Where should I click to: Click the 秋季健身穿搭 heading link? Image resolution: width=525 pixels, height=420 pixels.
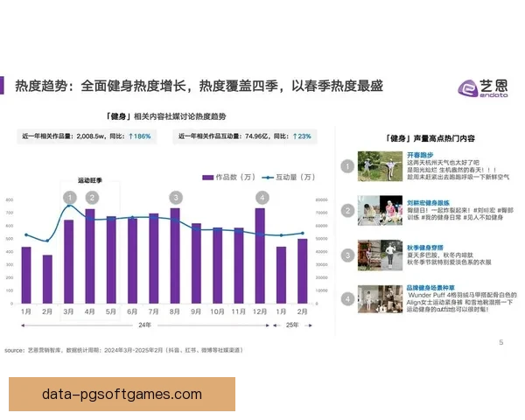pyautogui.click(x=425, y=248)
